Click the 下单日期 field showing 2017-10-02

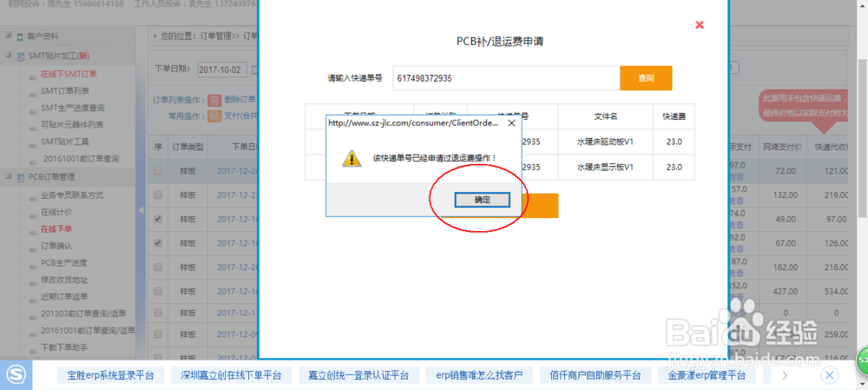point(221,69)
